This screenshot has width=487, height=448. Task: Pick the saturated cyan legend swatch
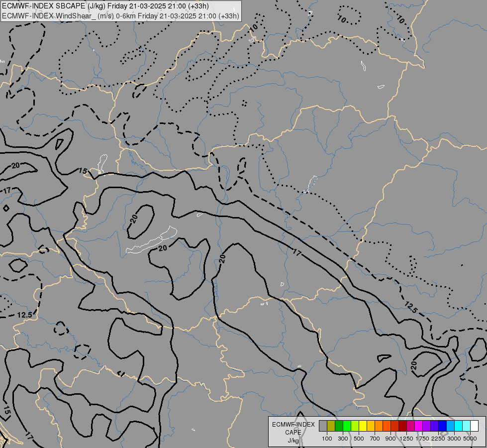pos(459,426)
